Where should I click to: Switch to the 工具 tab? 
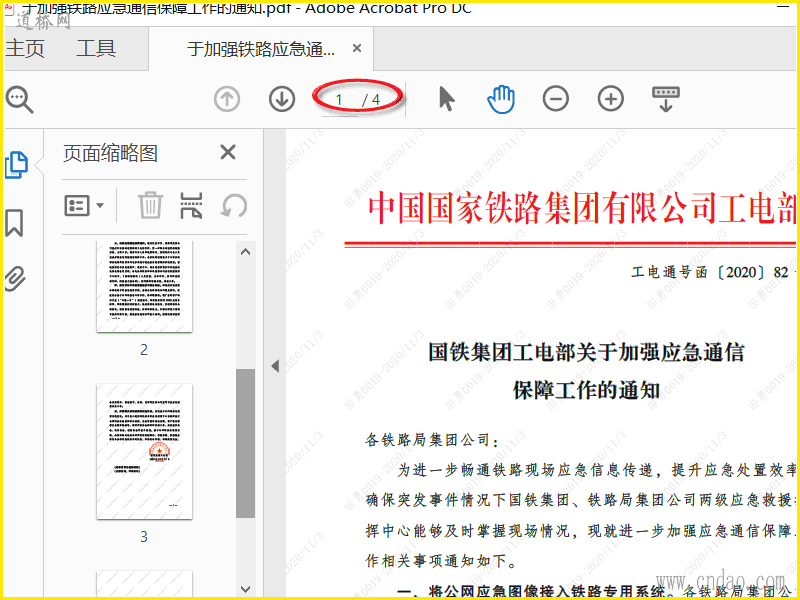click(x=96, y=48)
